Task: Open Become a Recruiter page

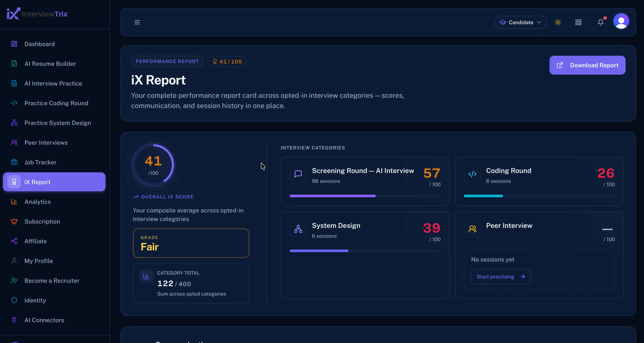Action: point(52,281)
